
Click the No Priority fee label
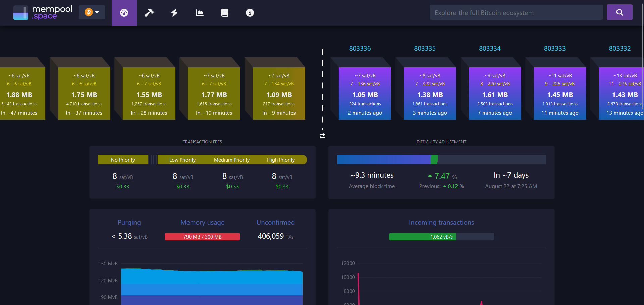click(123, 160)
